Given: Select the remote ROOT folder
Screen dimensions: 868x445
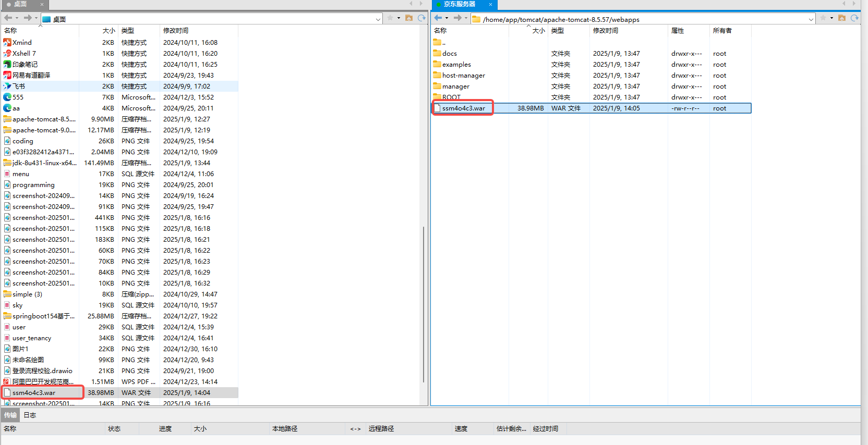Looking at the screenshot, I should point(451,97).
